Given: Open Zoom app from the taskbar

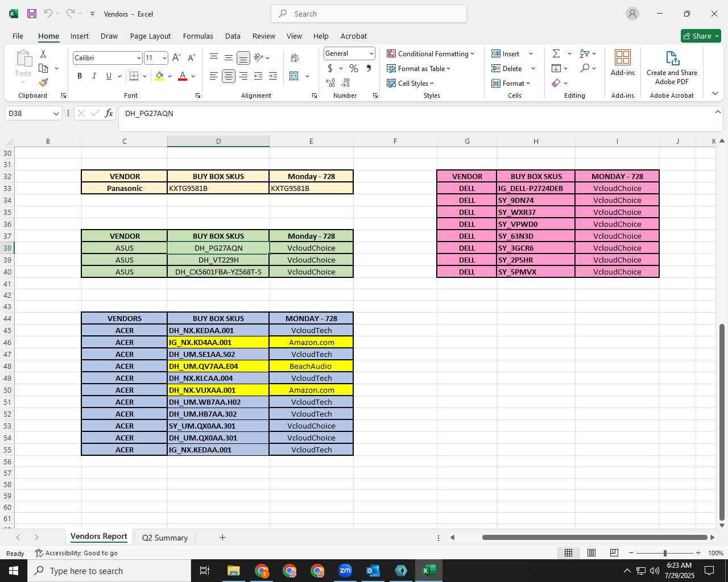Looking at the screenshot, I should pos(345,571).
